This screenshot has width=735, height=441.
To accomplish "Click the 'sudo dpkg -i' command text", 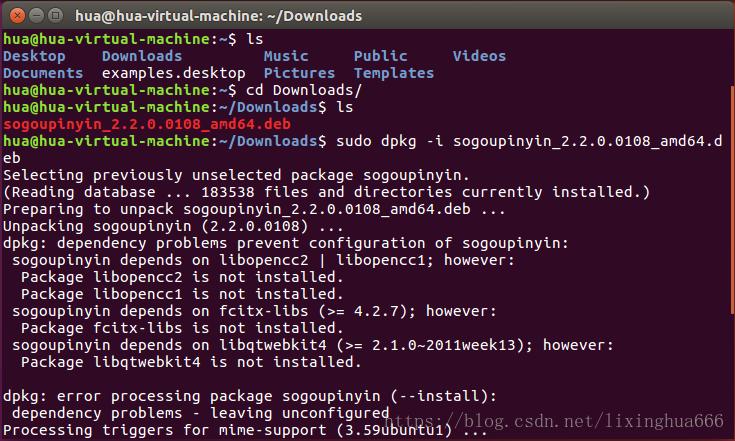I will (390, 141).
